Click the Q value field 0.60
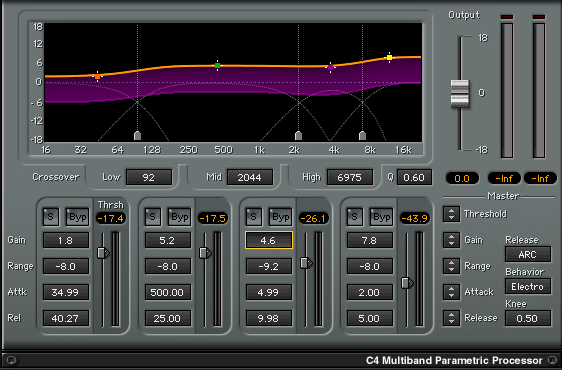 point(414,177)
